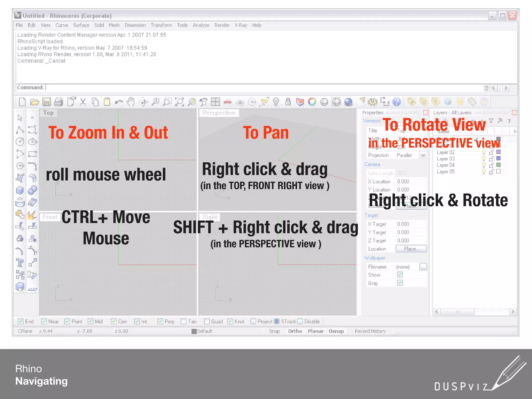Save the model with the floppy disk icon
Viewport: 532px width, 399px height.
(47, 102)
